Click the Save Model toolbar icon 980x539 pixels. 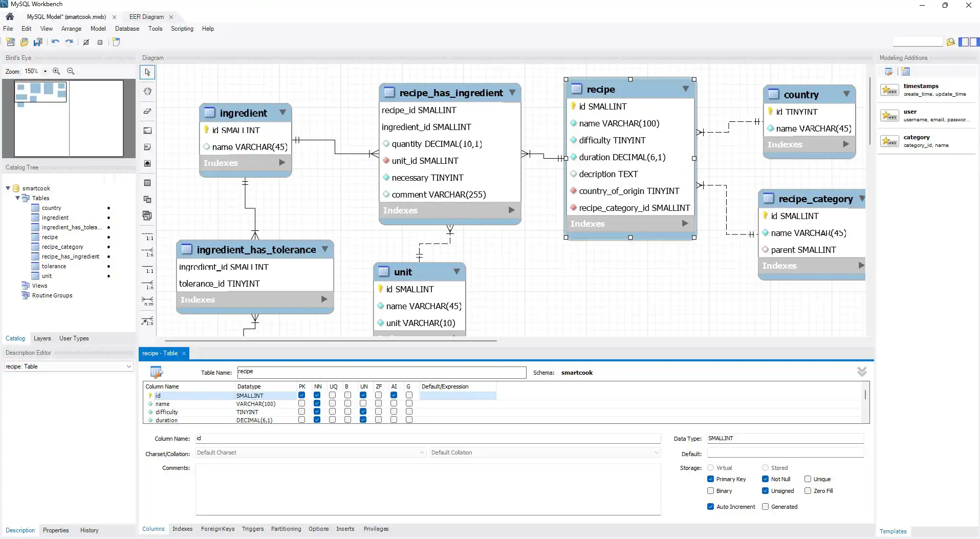pos(38,42)
